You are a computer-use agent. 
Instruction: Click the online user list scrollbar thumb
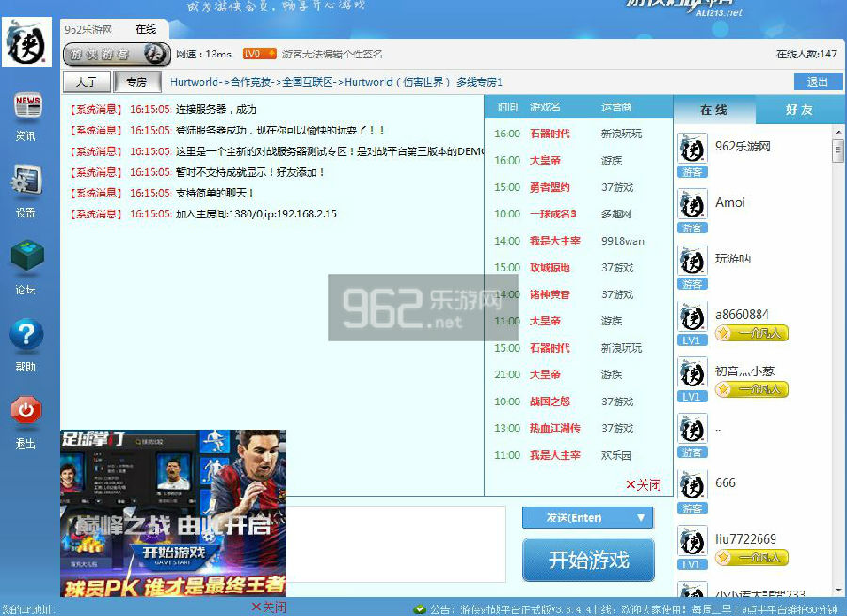pyautogui.click(x=838, y=150)
